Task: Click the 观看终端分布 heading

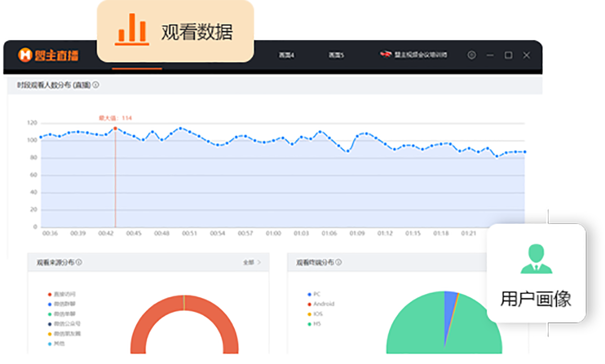Action: coord(315,262)
